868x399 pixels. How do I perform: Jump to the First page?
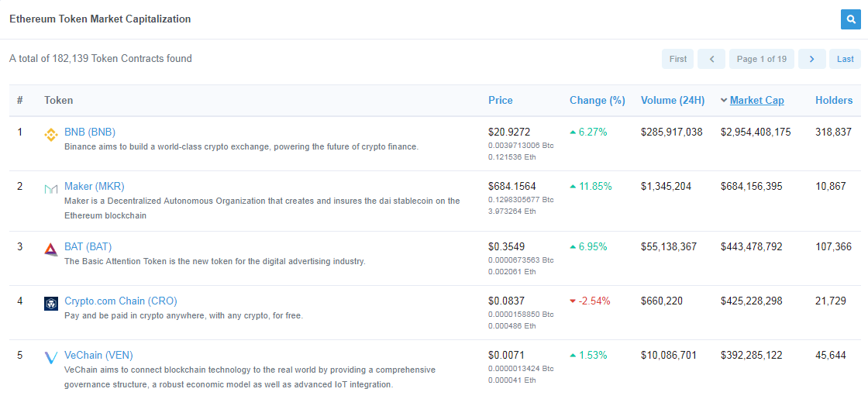[x=677, y=59]
